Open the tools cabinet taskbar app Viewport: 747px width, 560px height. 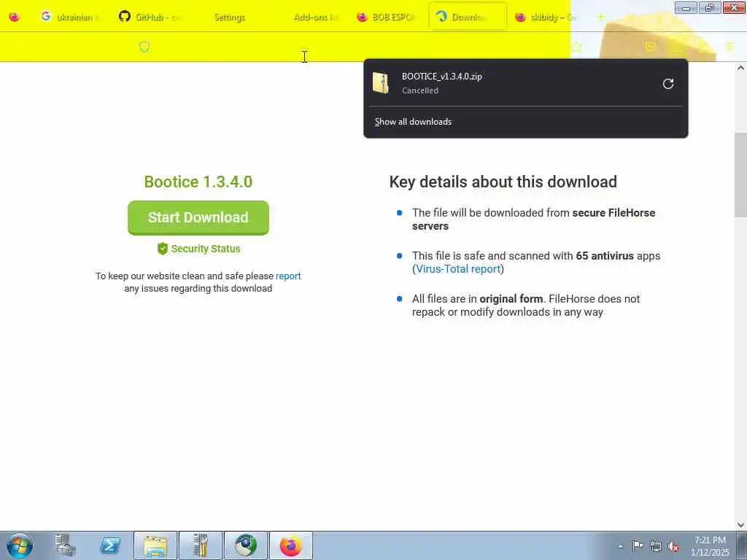(201, 545)
